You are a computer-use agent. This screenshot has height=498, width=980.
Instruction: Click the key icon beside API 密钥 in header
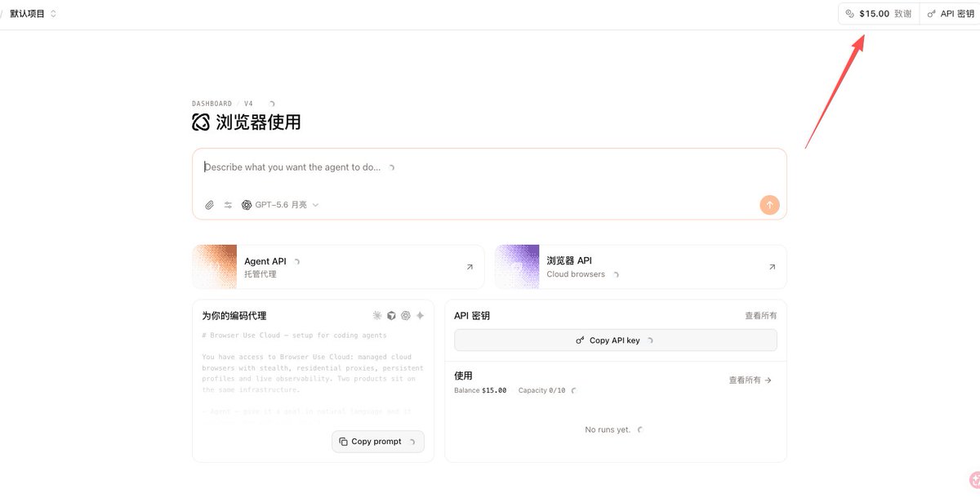click(x=932, y=14)
